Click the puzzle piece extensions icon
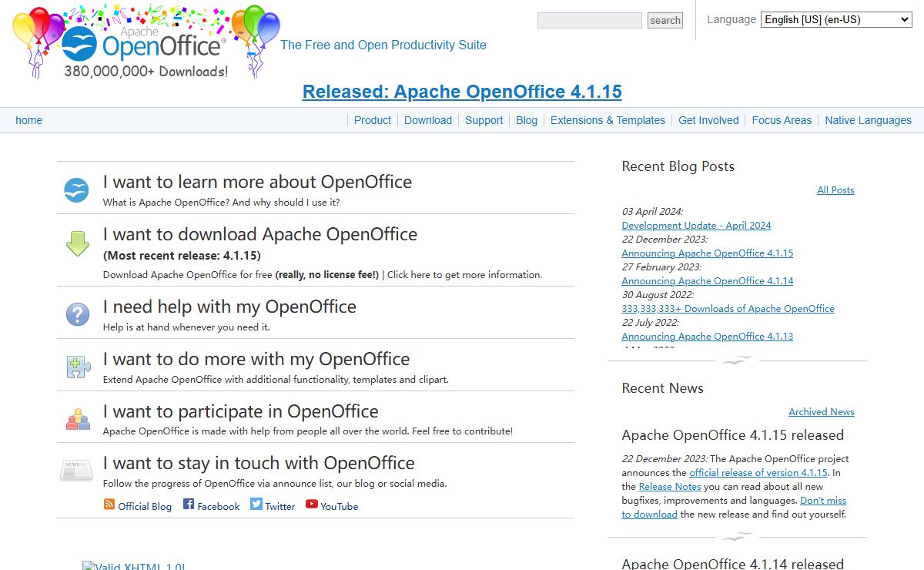The width and height of the screenshot is (924, 570). [78, 367]
